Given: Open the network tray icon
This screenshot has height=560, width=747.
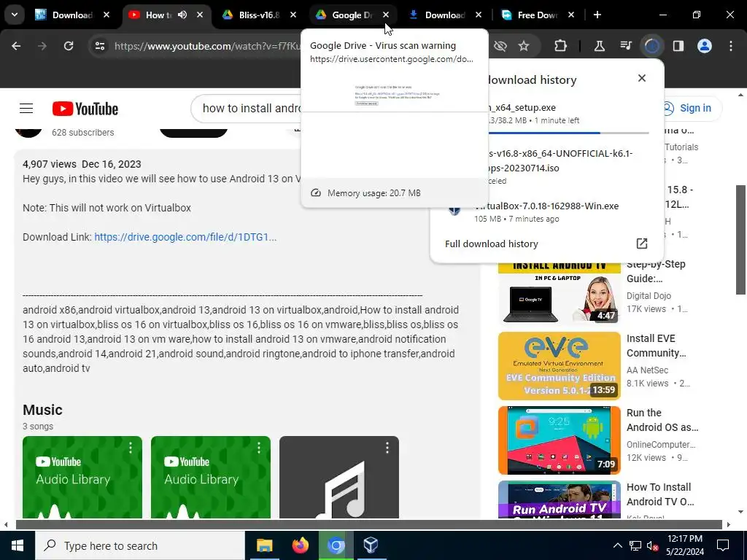Looking at the screenshot, I should tap(635, 545).
